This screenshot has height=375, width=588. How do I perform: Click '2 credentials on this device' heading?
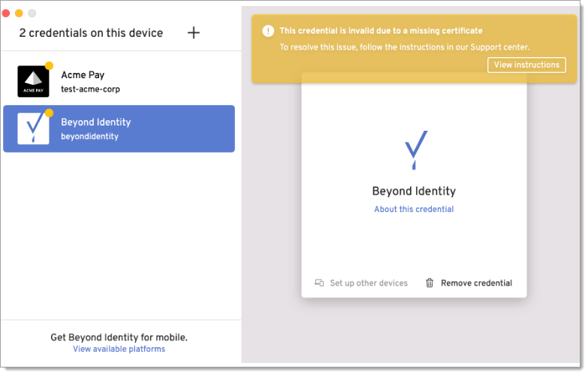pyautogui.click(x=91, y=33)
